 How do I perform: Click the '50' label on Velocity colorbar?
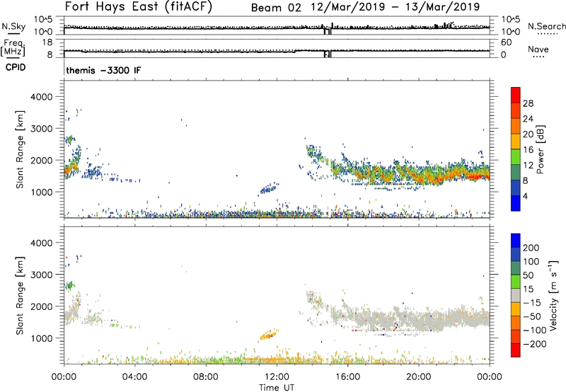528,275
